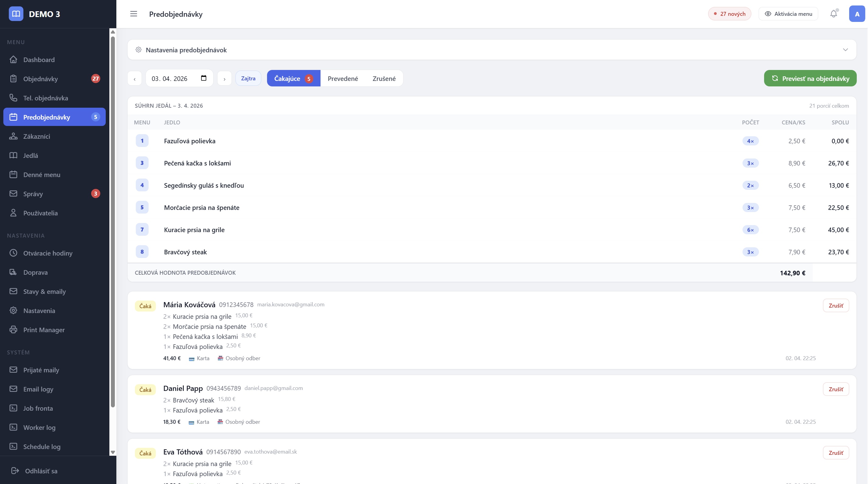This screenshot has width=868, height=484.
Task: Open the notifications bell icon
Action: click(833, 14)
